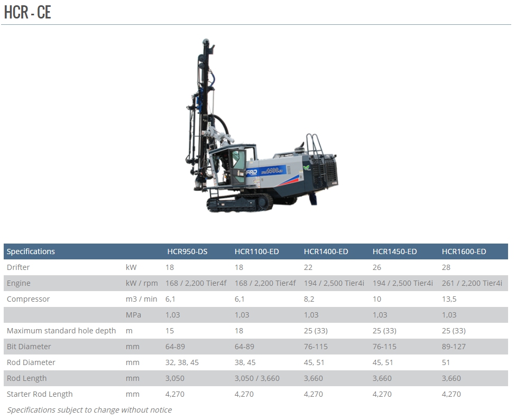
Task: Click the kW unit in the Drifter row
Action: (131, 267)
